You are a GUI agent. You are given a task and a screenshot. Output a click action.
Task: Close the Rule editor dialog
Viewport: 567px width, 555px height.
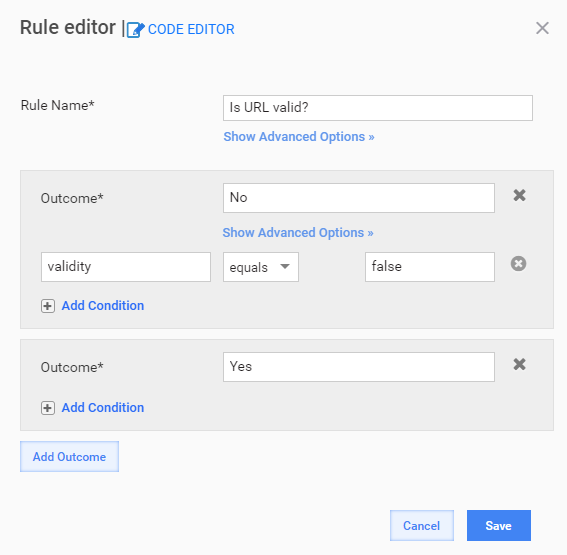pos(542,28)
